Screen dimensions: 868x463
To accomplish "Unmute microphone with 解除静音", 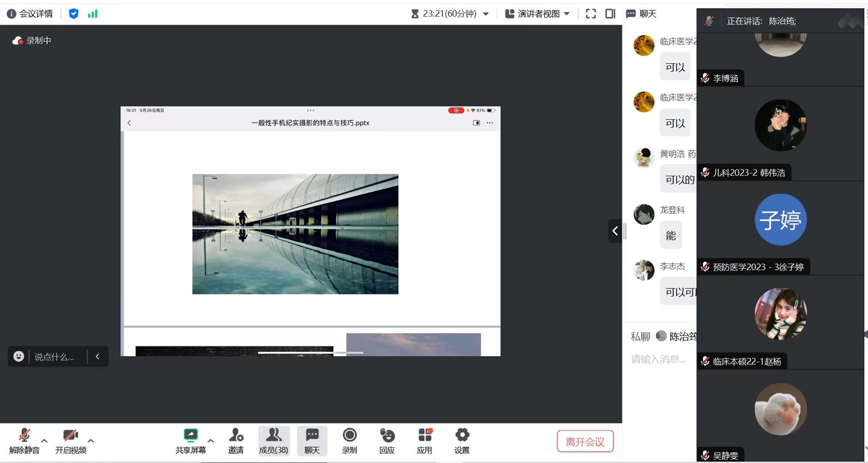I will coord(24,441).
